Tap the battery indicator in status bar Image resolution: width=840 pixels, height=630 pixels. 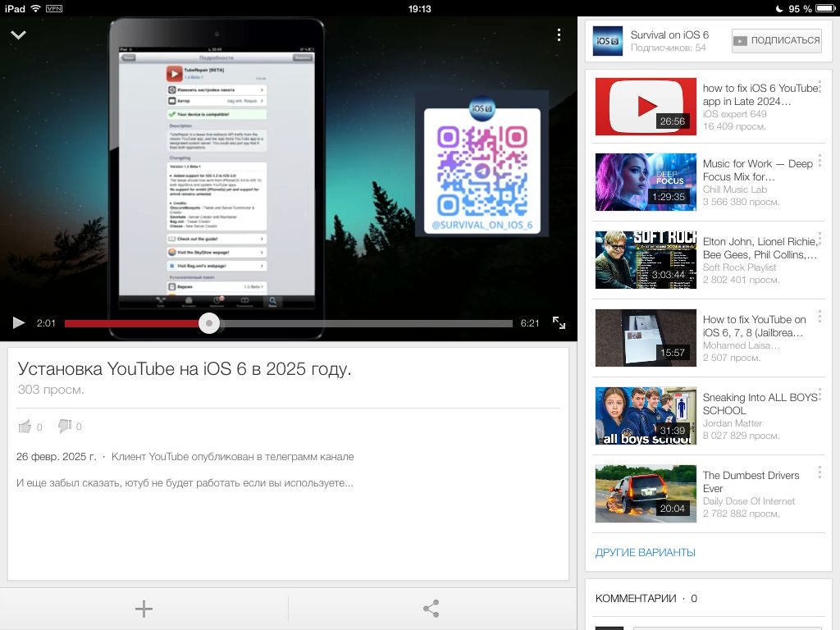825,8
